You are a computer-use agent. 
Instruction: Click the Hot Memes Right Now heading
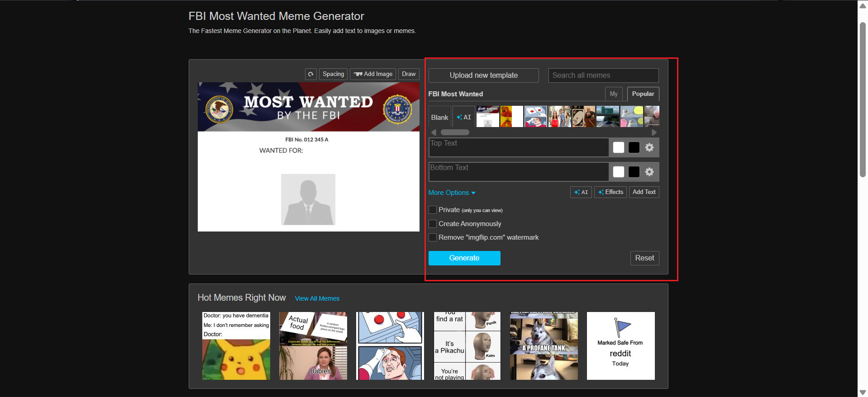click(x=242, y=298)
